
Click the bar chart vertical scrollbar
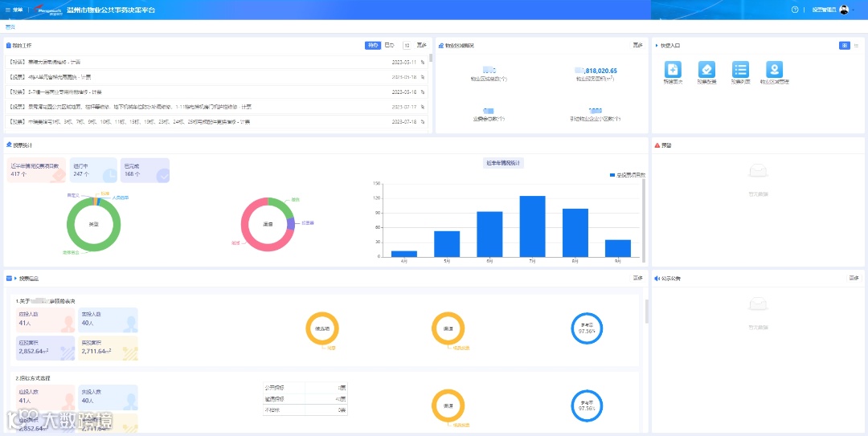pos(644,220)
